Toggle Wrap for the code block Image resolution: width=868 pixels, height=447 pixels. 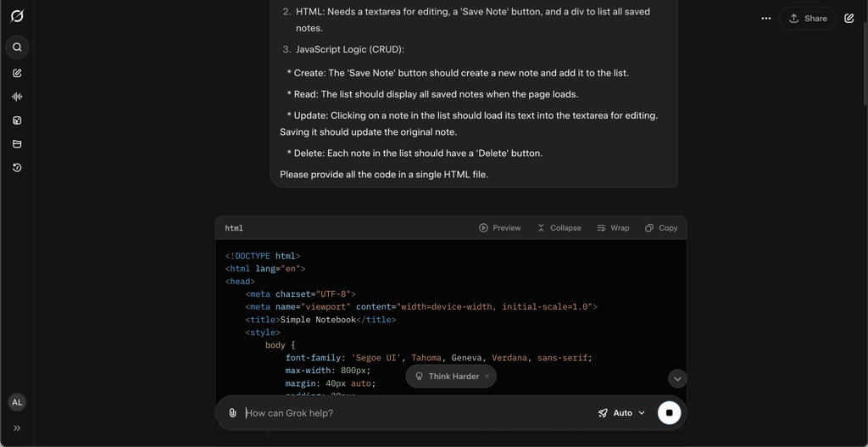click(x=614, y=227)
